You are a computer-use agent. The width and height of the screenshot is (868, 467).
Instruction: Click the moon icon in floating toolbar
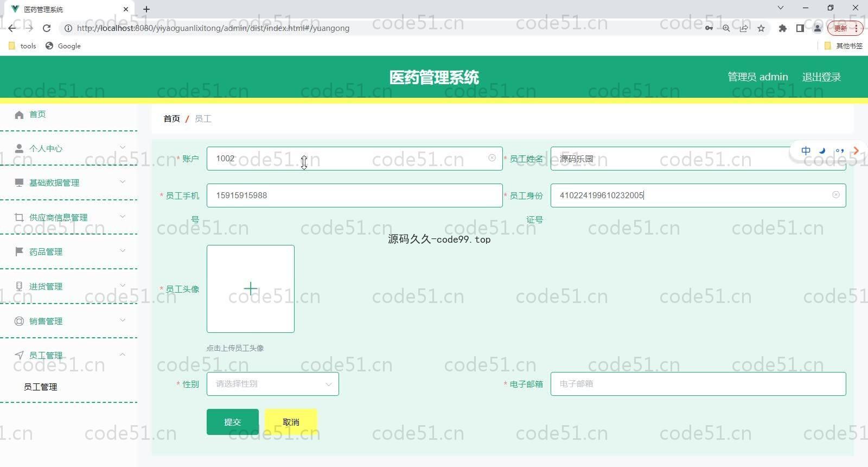pyautogui.click(x=822, y=151)
